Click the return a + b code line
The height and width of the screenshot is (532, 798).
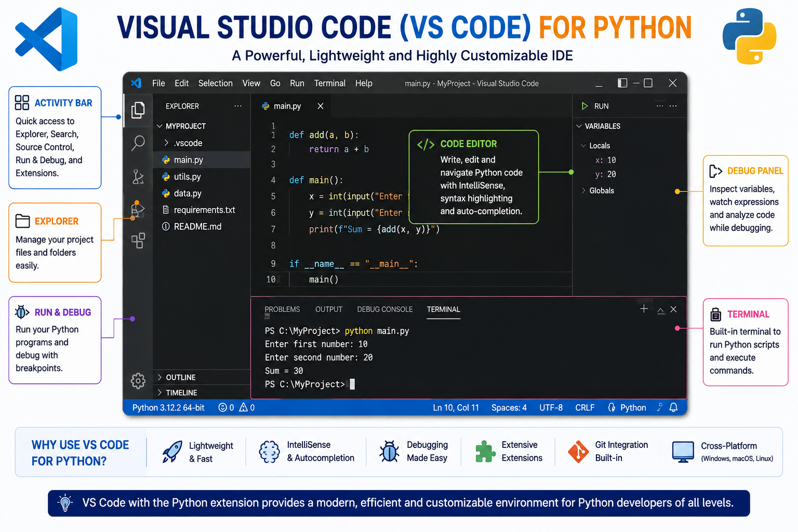339,149
